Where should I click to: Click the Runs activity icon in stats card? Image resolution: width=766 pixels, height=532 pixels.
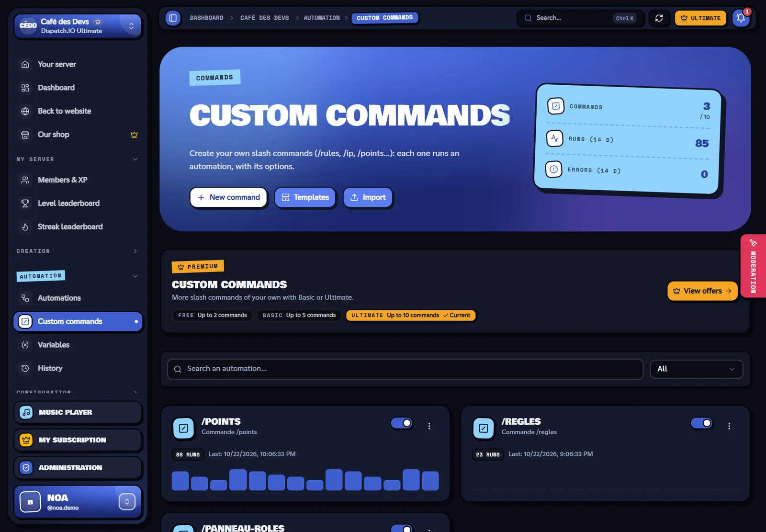pyautogui.click(x=555, y=139)
